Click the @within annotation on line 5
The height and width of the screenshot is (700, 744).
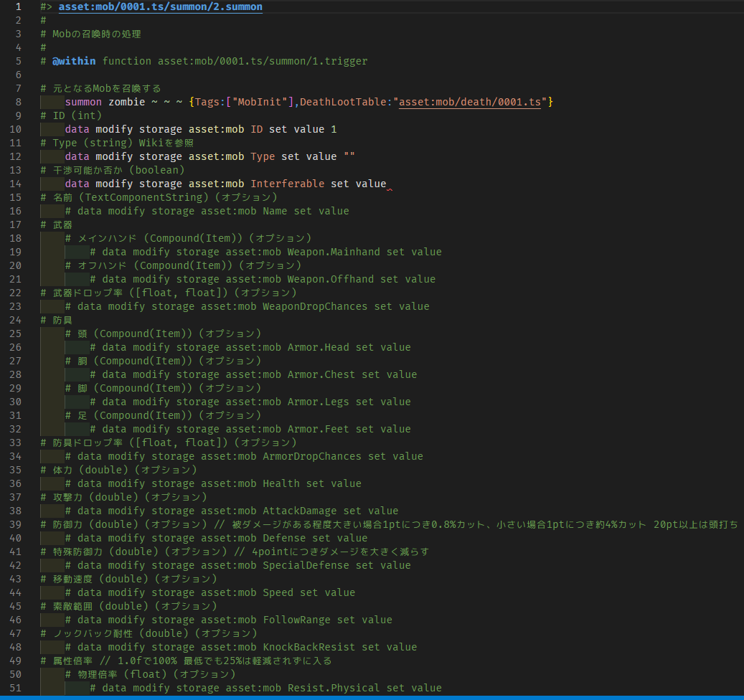tap(74, 61)
